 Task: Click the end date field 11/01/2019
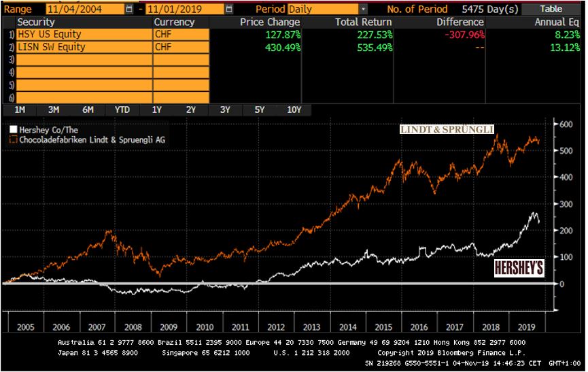(186, 9)
